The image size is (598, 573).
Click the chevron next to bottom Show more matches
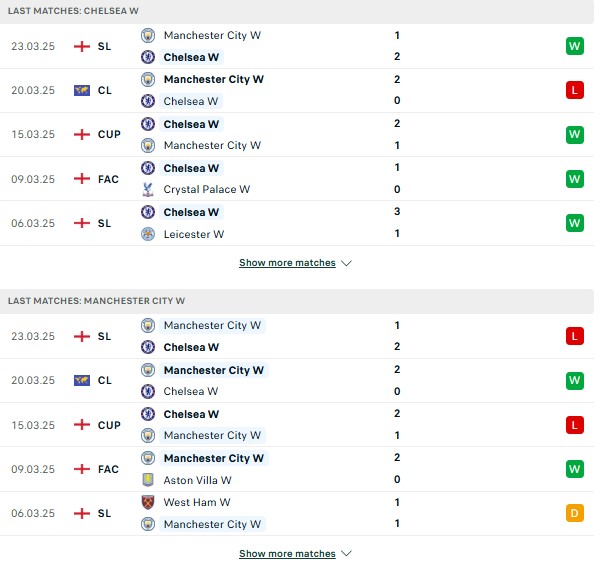point(346,554)
